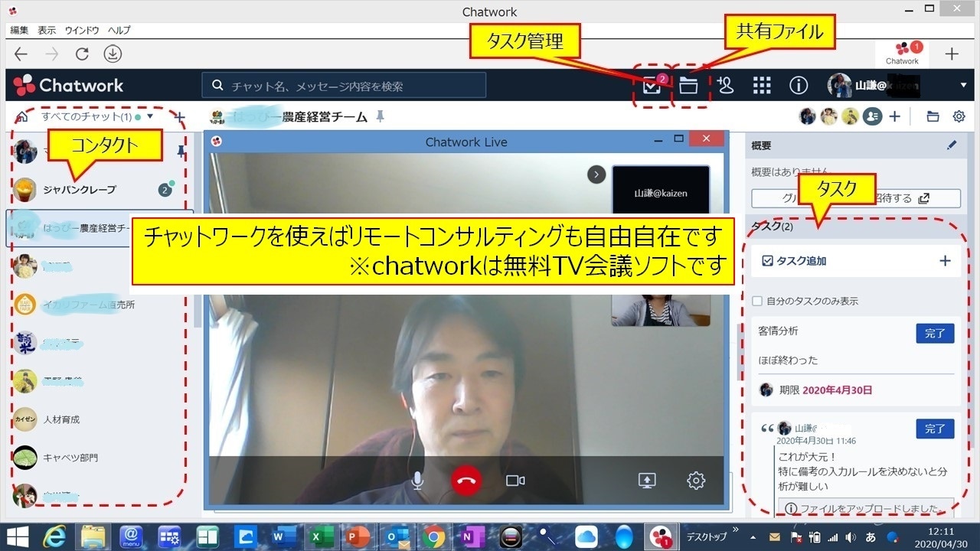Open the キャベツ部門 chat

[x=99, y=458]
